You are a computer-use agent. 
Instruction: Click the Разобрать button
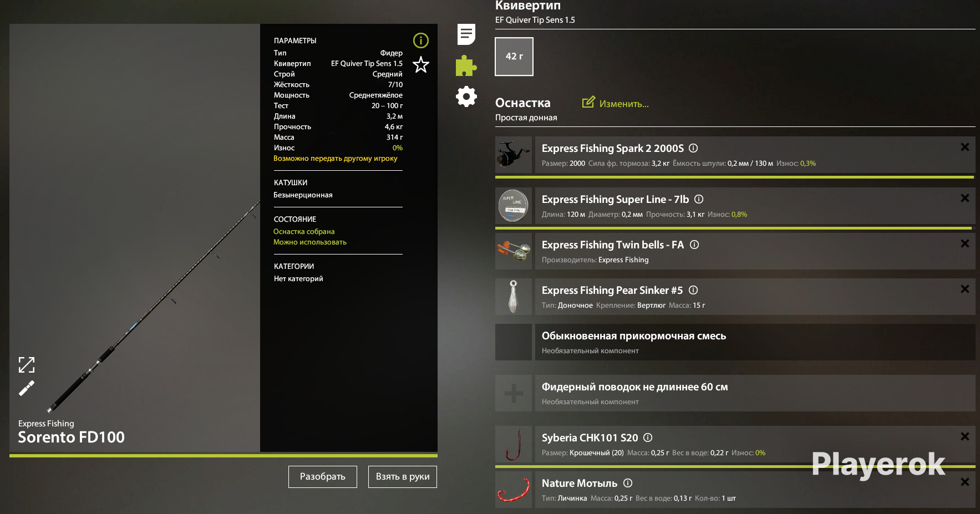click(323, 477)
